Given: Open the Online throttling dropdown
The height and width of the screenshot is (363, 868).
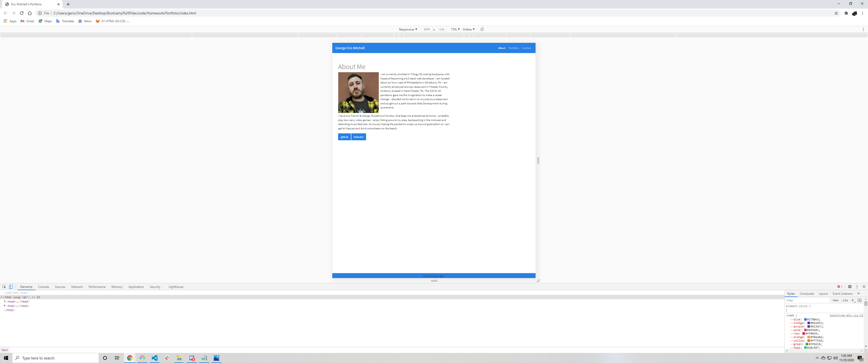Looking at the screenshot, I should tap(468, 29).
